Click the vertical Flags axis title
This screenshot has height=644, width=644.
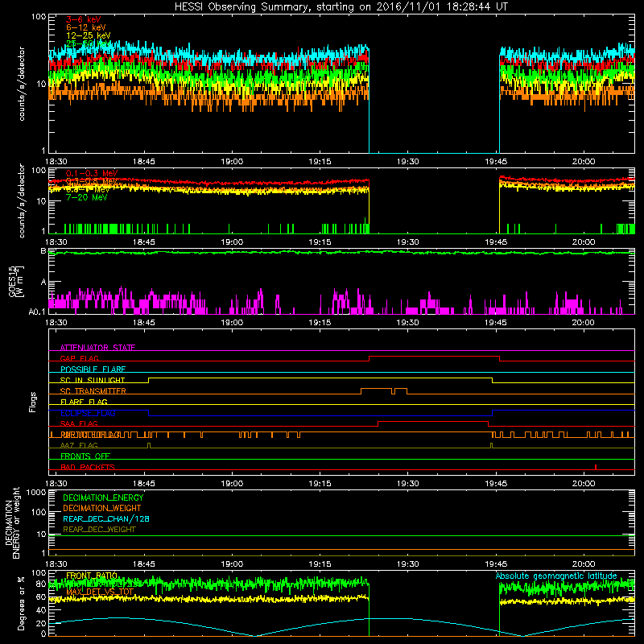click(x=33, y=402)
